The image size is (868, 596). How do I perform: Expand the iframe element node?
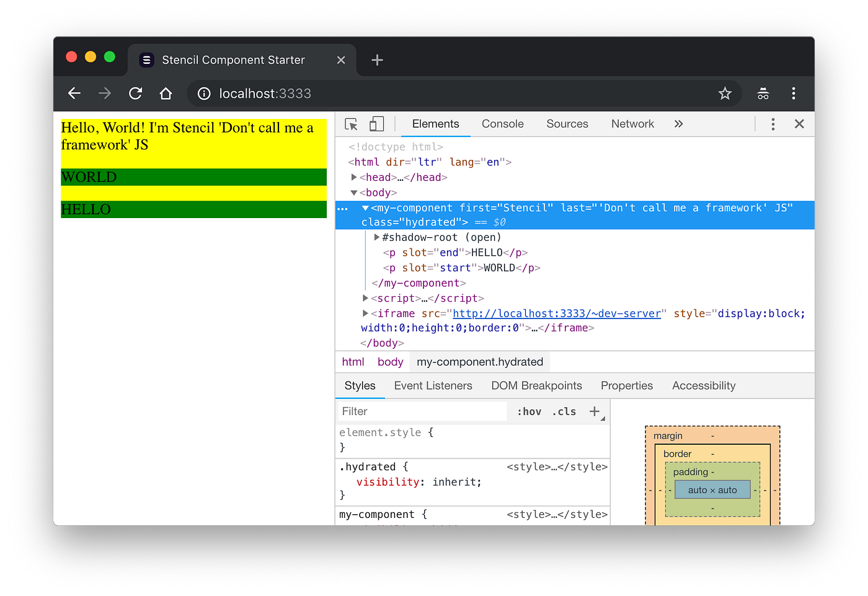point(366,313)
